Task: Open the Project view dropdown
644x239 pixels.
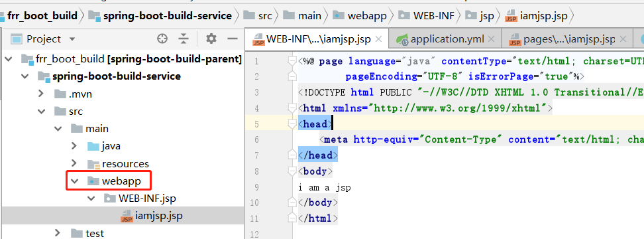Action: click(73, 39)
